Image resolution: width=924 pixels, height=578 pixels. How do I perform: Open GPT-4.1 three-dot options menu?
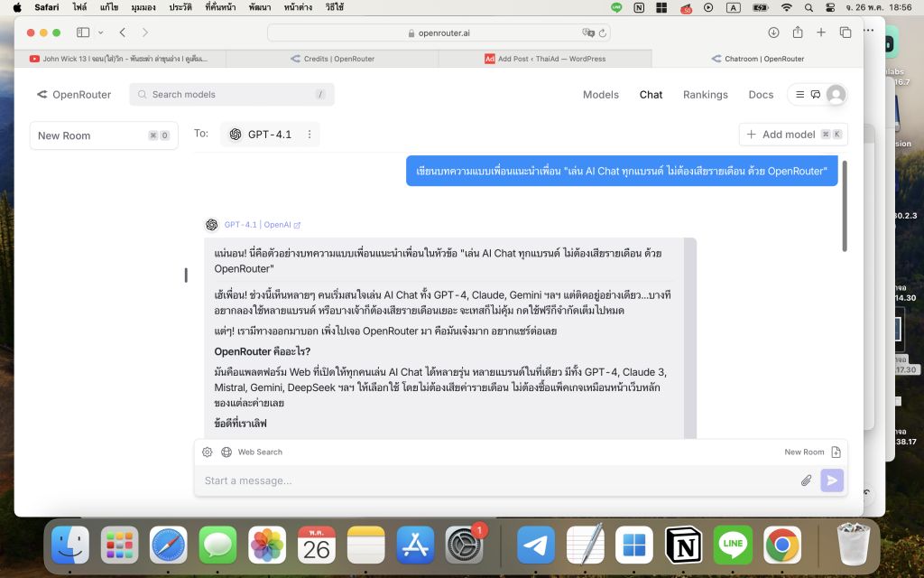310,135
